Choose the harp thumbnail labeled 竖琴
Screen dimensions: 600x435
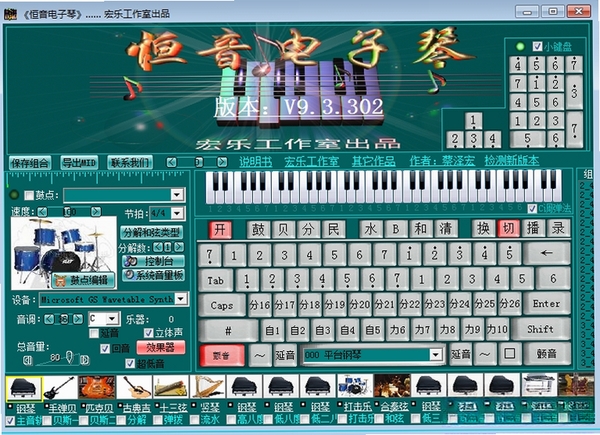(207, 386)
